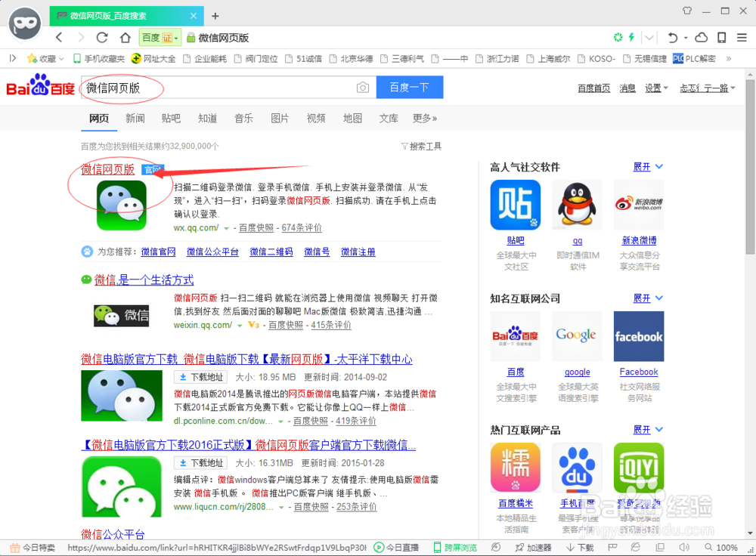756x556 pixels.
Task: Click the QQ penguin icon
Action: [x=577, y=205]
